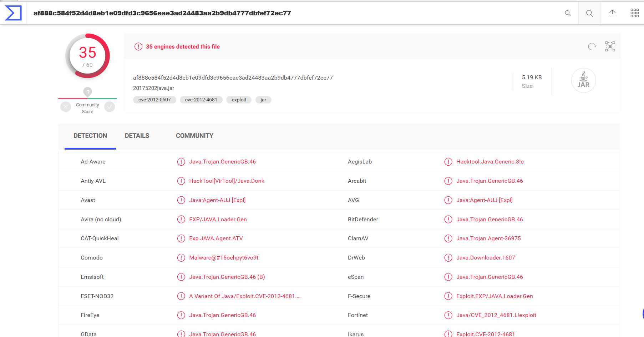This screenshot has width=644, height=337.
Task: Click the 35/60 detection score gauge
Action: pos(87,56)
